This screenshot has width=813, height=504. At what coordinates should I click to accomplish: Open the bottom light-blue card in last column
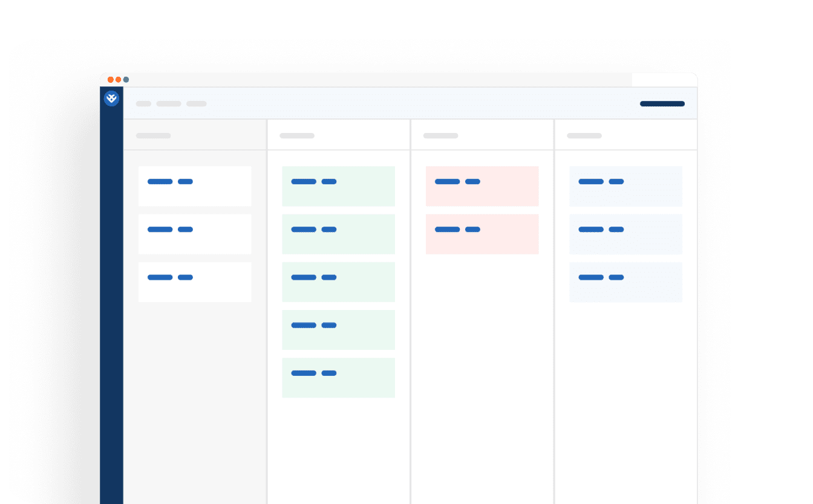coord(625,282)
